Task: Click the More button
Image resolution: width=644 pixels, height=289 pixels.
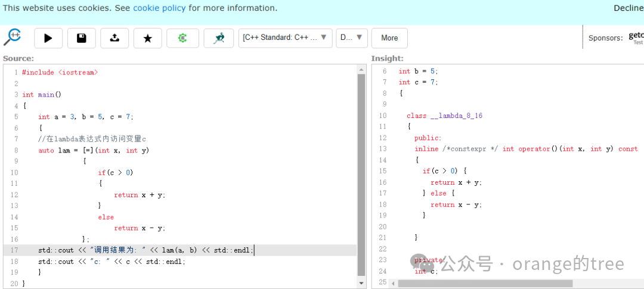Action: pos(389,38)
